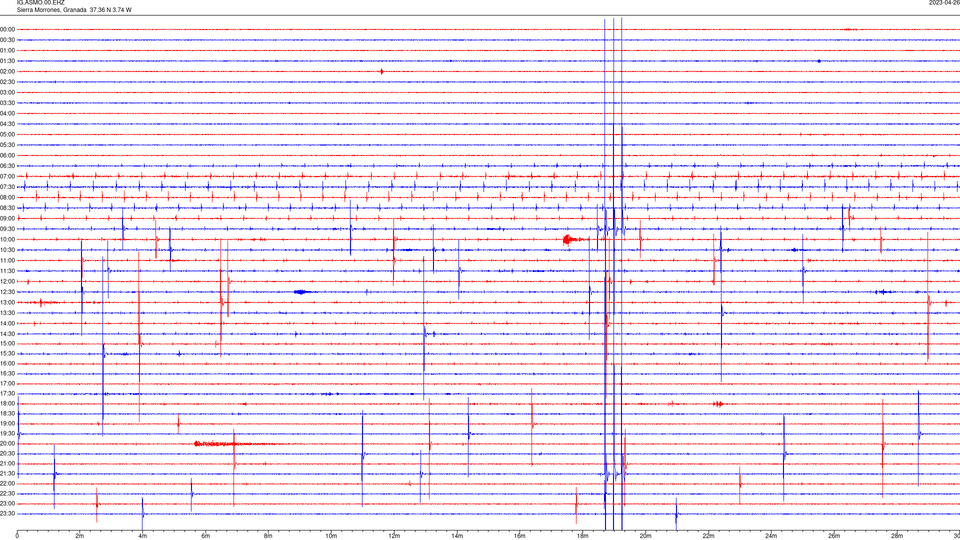Select the 22:30 time row label

point(8,493)
